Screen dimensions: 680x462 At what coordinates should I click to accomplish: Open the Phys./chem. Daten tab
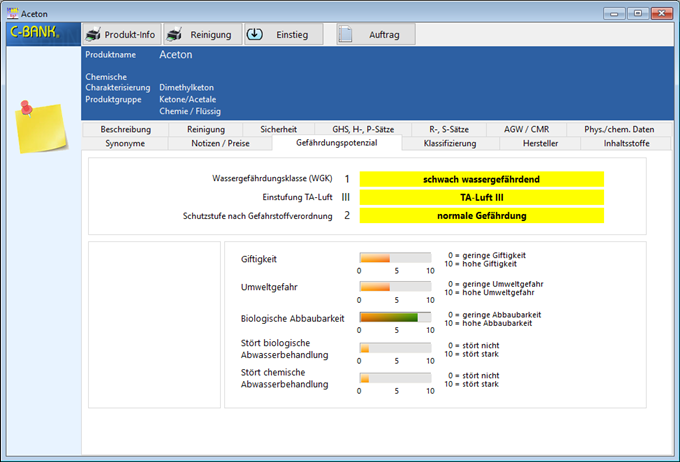tap(620, 130)
